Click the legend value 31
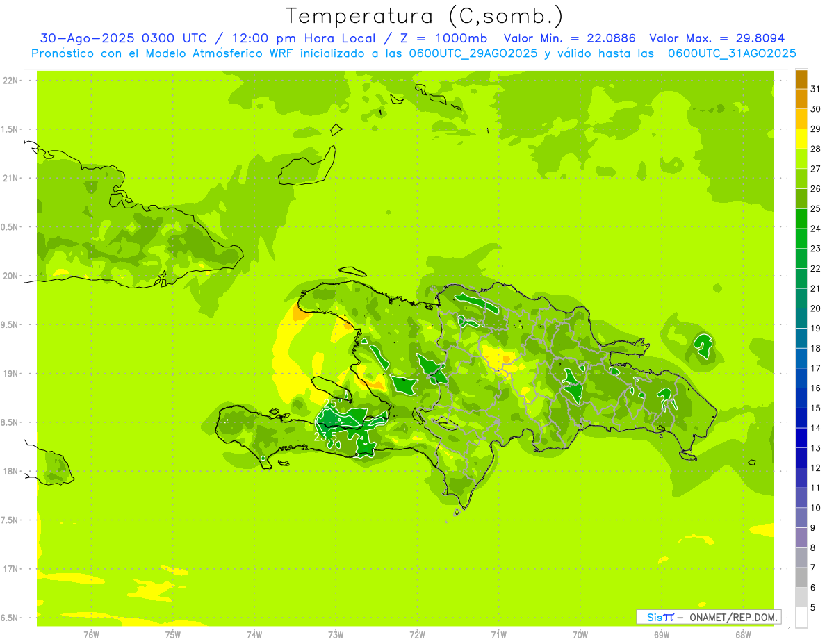 click(815, 90)
